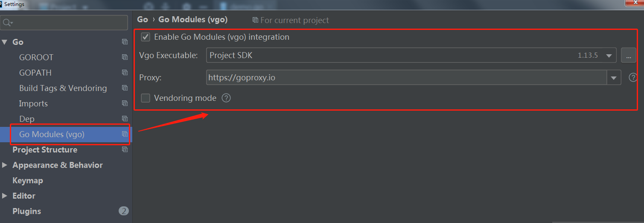Click the project icon next to Build Tags & Vendoring
This screenshot has width=644, height=223.
(125, 88)
